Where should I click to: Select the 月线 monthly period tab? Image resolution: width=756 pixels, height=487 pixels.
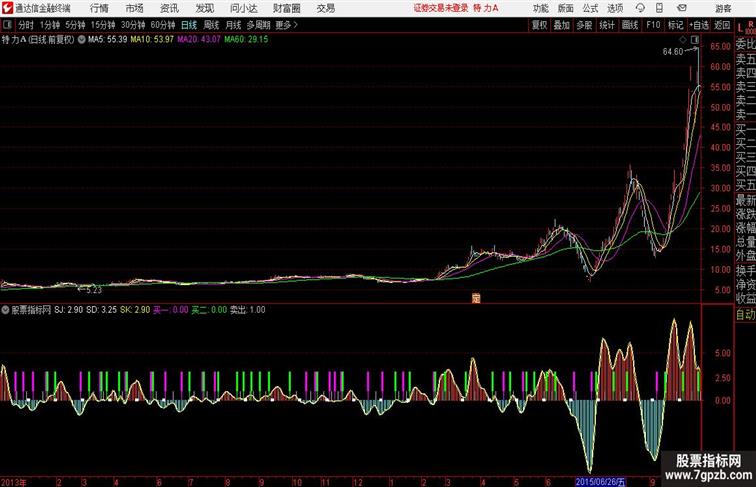(x=233, y=25)
